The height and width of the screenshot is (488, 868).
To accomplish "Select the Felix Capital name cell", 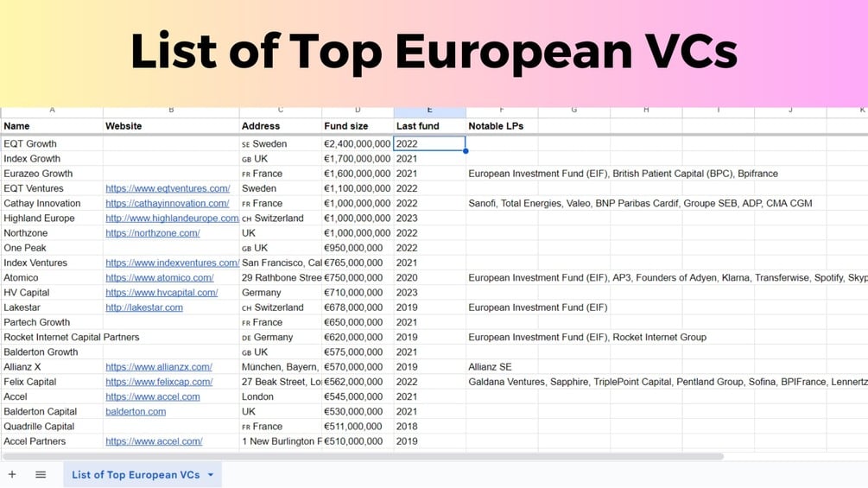I will pos(52,383).
